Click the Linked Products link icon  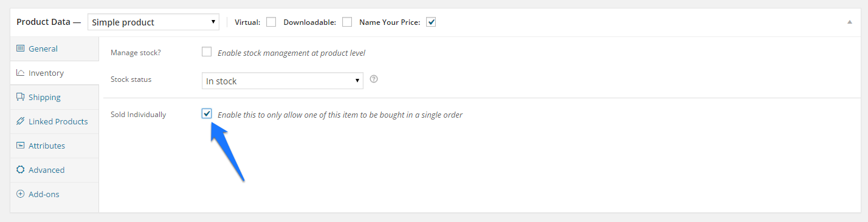(20, 121)
